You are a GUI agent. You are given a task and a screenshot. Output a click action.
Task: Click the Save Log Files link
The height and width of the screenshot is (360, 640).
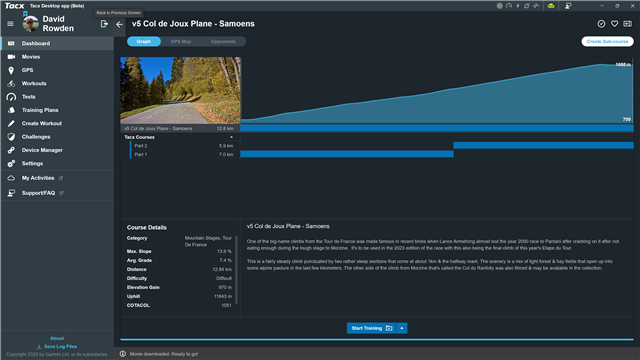pyautogui.click(x=60, y=347)
